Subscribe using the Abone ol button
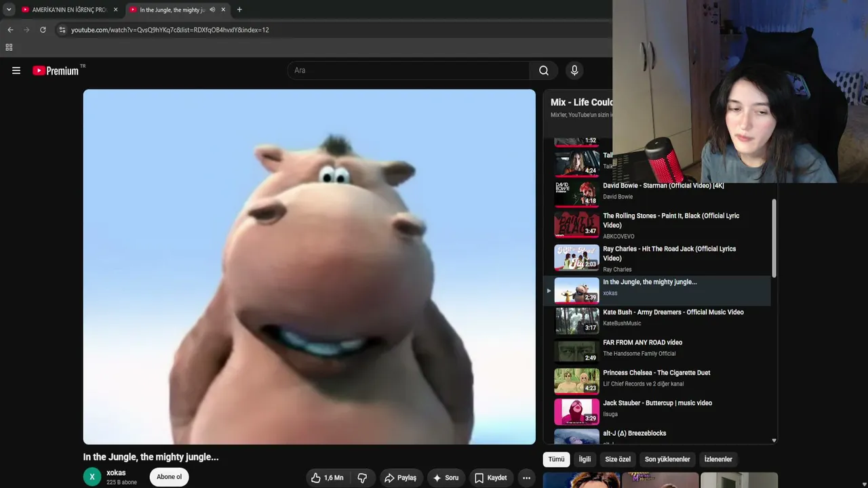 [169, 476]
